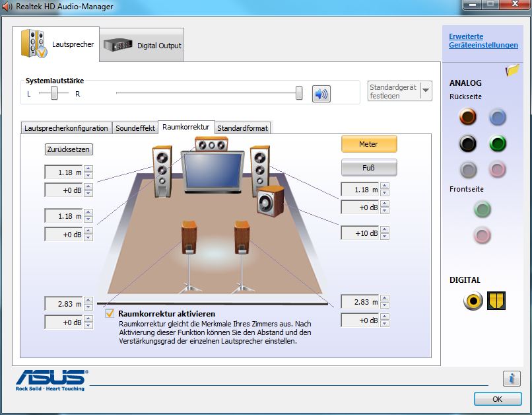Open connector settings folder icon
The width and height of the screenshot is (532, 415).
[512, 70]
